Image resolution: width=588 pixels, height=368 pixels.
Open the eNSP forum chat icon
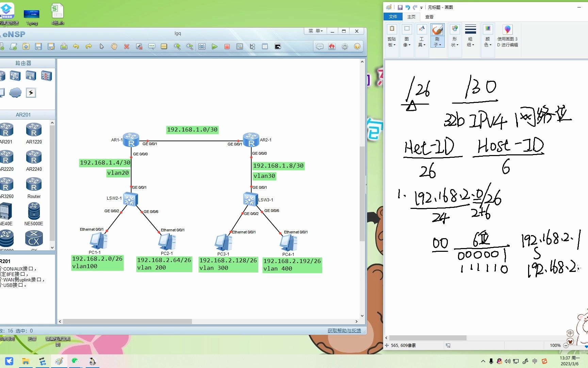[x=320, y=46]
